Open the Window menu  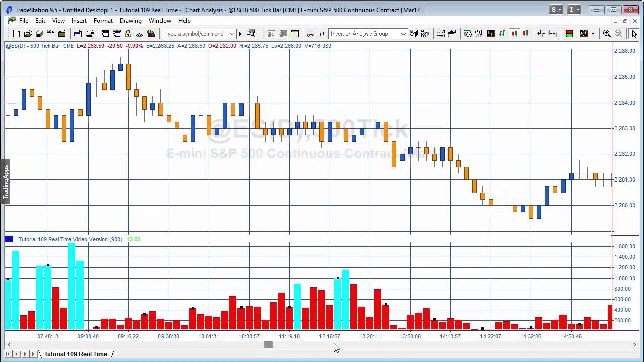(x=159, y=21)
